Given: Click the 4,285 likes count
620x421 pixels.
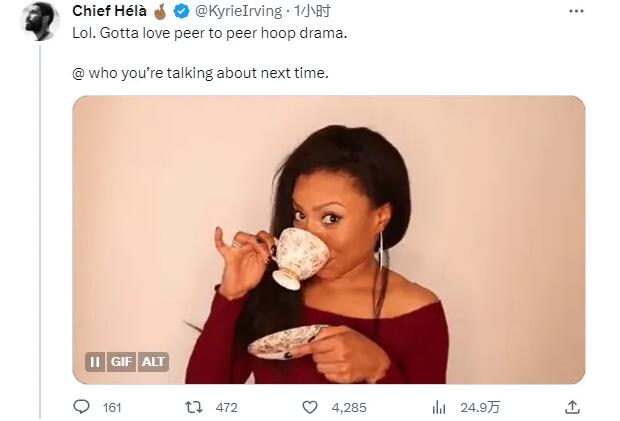Looking at the screenshot, I should tap(349, 407).
